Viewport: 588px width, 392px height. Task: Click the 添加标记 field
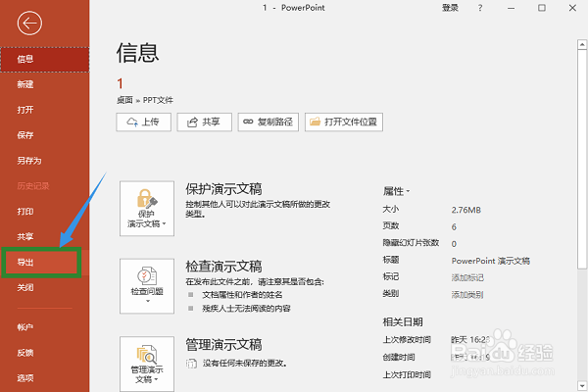[x=467, y=278]
